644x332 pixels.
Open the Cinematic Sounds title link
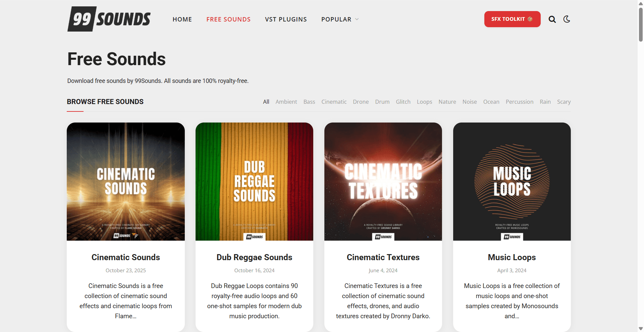[126, 257]
